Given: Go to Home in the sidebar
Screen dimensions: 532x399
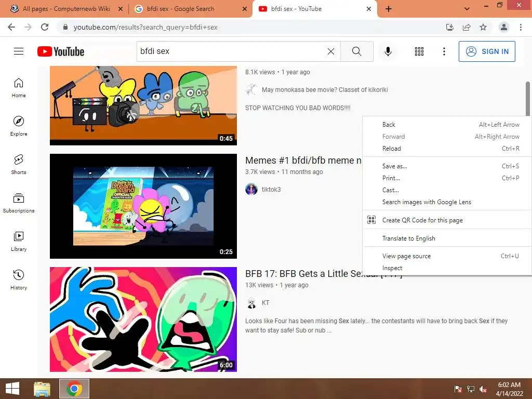Looking at the screenshot, I should 19,88.
